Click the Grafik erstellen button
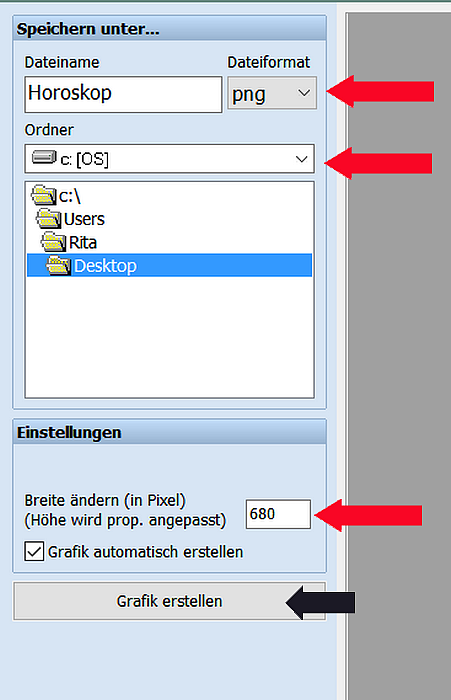Viewport: 451px width, 700px height. (x=170, y=601)
